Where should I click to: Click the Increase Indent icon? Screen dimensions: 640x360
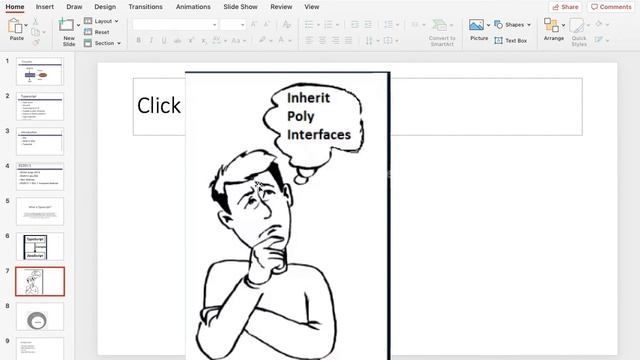point(368,25)
